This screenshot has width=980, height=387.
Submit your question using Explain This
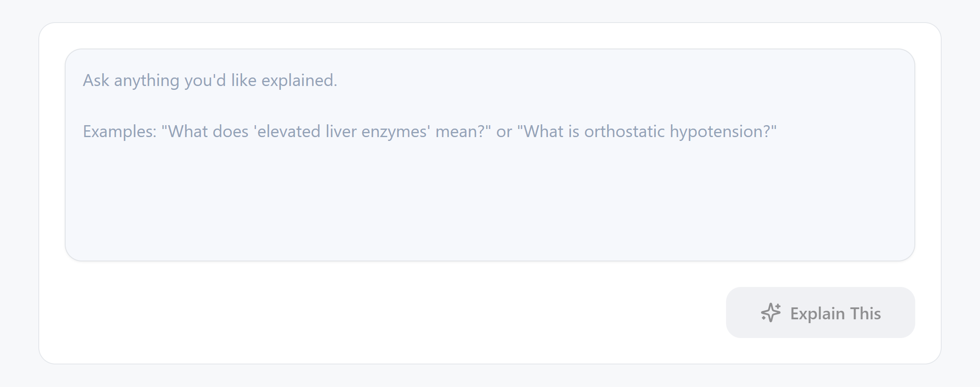tap(819, 312)
